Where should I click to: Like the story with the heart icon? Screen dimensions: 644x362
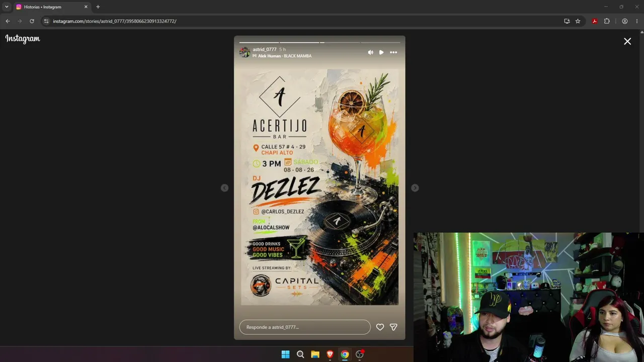380,327
